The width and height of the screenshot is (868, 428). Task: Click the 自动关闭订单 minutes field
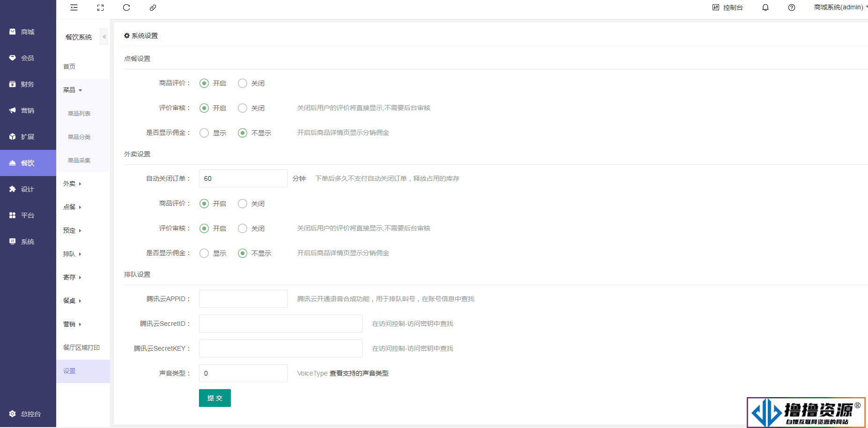click(x=243, y=178)
